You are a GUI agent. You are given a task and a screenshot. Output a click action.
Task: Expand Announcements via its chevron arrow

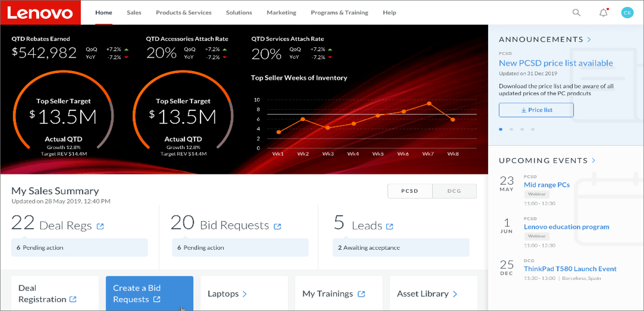point(589,39)
